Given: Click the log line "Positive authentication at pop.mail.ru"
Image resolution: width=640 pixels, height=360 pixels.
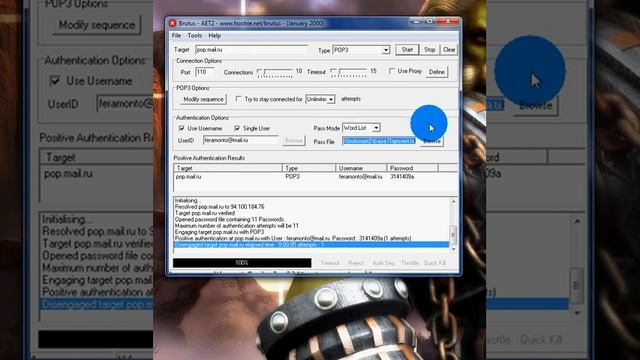Looking at the screenshot, I should [293, 238].
